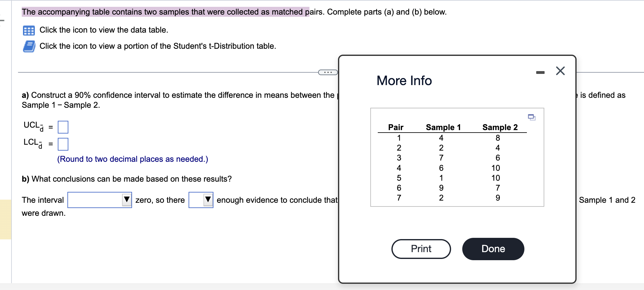Close the More Info dialog

(560, 70)
